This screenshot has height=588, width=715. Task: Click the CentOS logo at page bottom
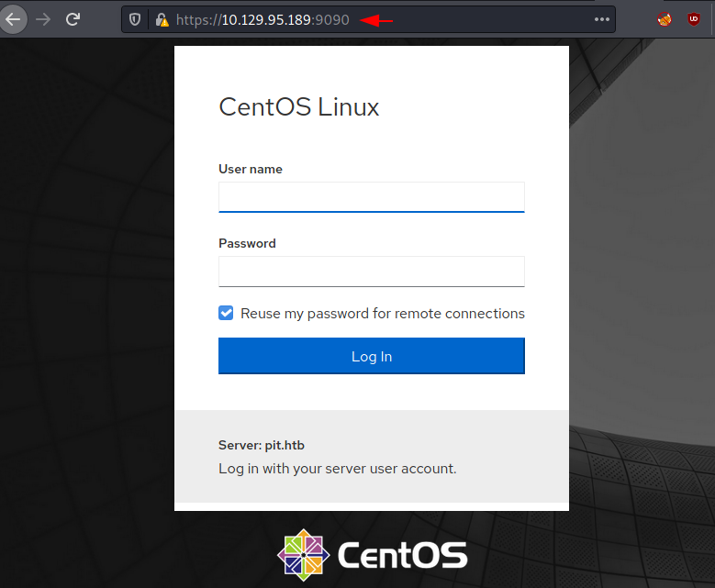372,555
